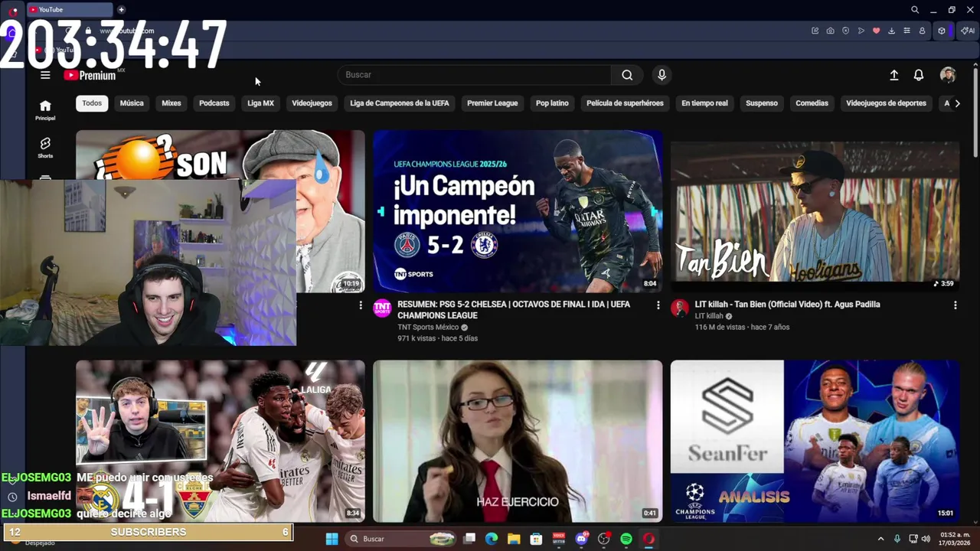
Task: Open File Explorer from the taskbar
Action: pyautogui.click(x=514, y=539)
